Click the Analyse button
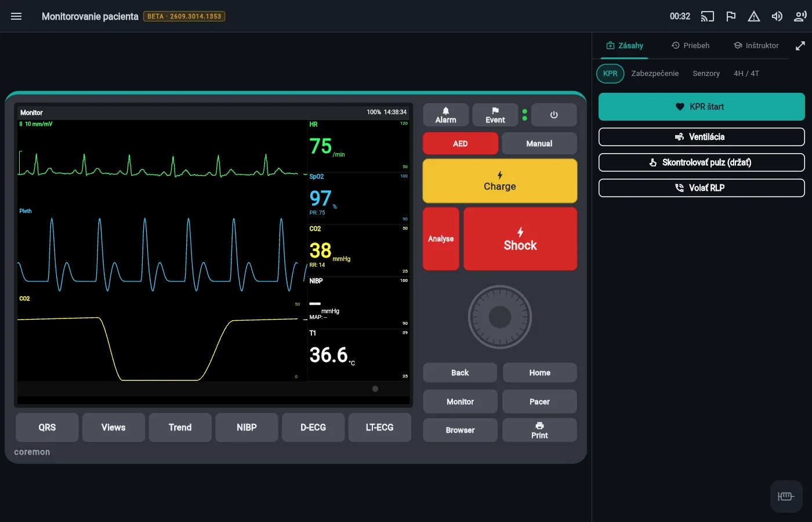This screenshot has width=812, height=522. (441, 239)
